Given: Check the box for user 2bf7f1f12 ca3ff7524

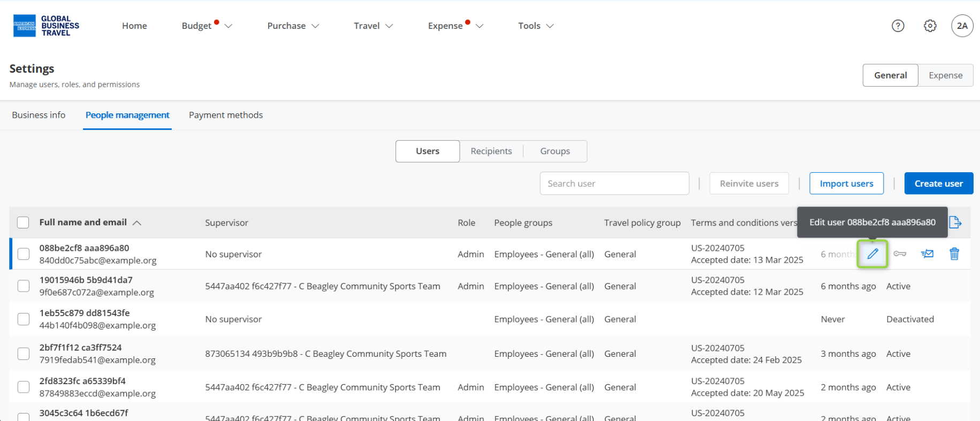Looking at the screenshot, I should tap(24, 354).
